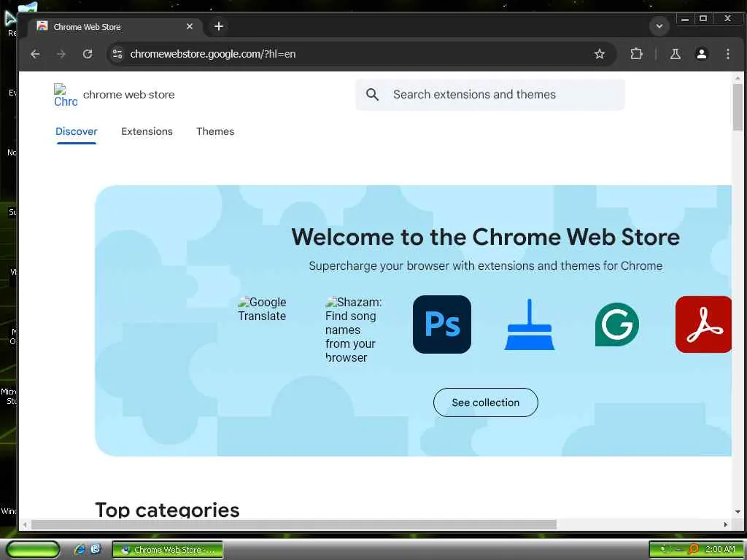747x560 pixels.
Task: Click the See collection button
Action: [485, 402]
